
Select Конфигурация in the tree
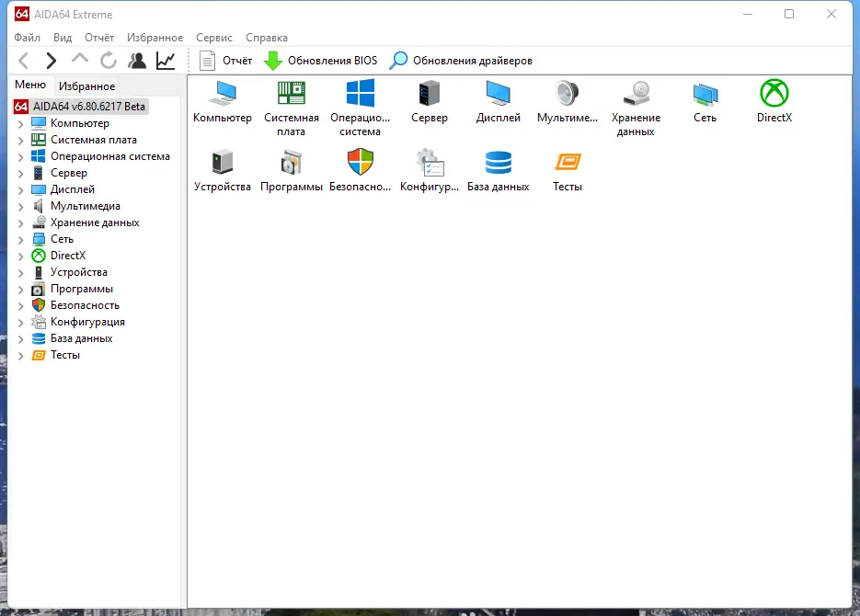click(87, 322)
